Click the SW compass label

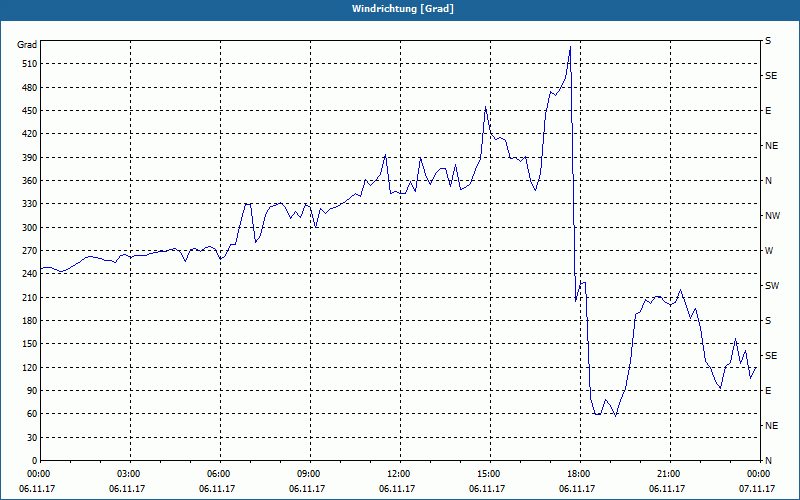coord(772,286)
